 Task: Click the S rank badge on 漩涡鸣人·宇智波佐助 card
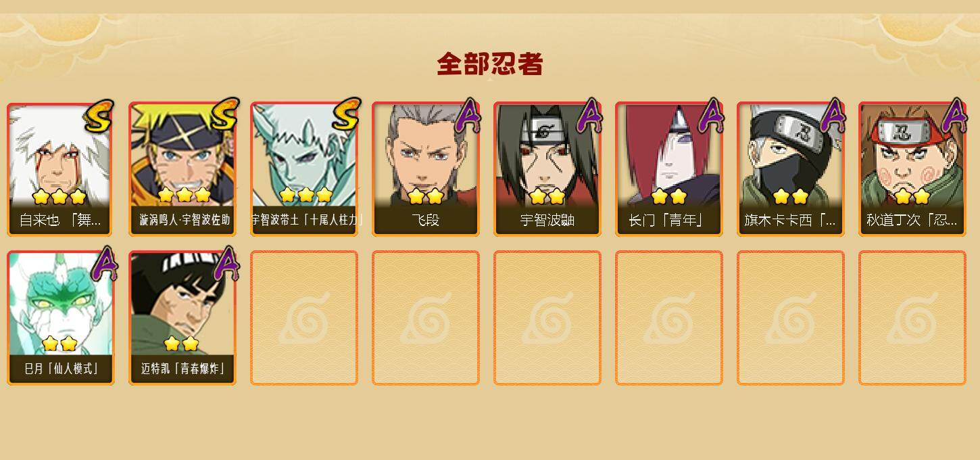[x=224, y=115]
